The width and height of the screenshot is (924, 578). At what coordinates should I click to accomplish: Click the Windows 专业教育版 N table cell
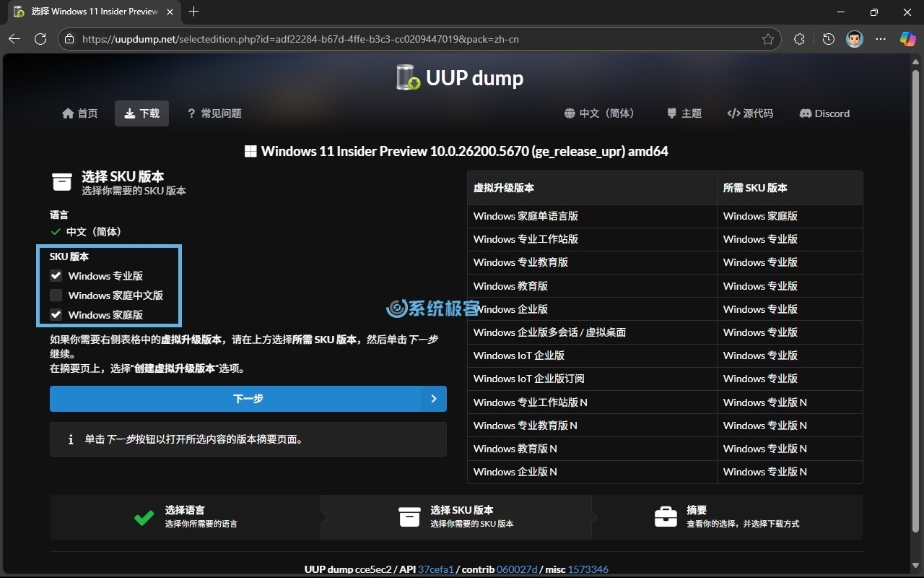(x=592, y=426)
